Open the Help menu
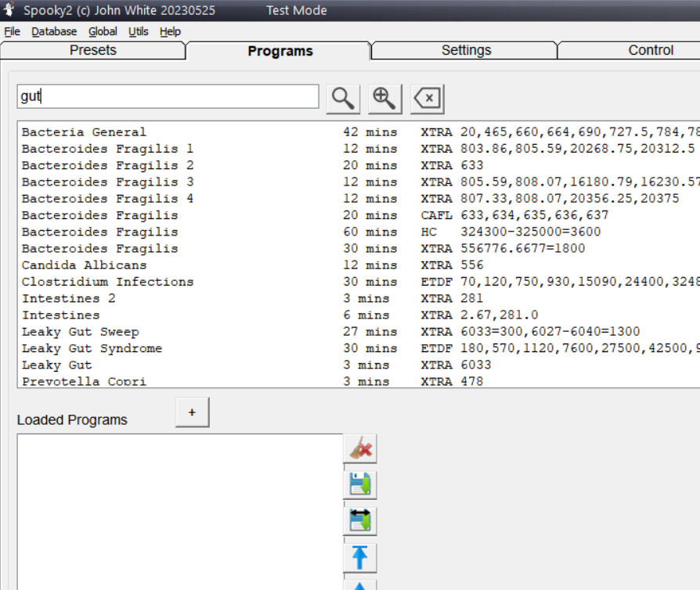Screen dimensions: 700x590 tap(170, 31)
